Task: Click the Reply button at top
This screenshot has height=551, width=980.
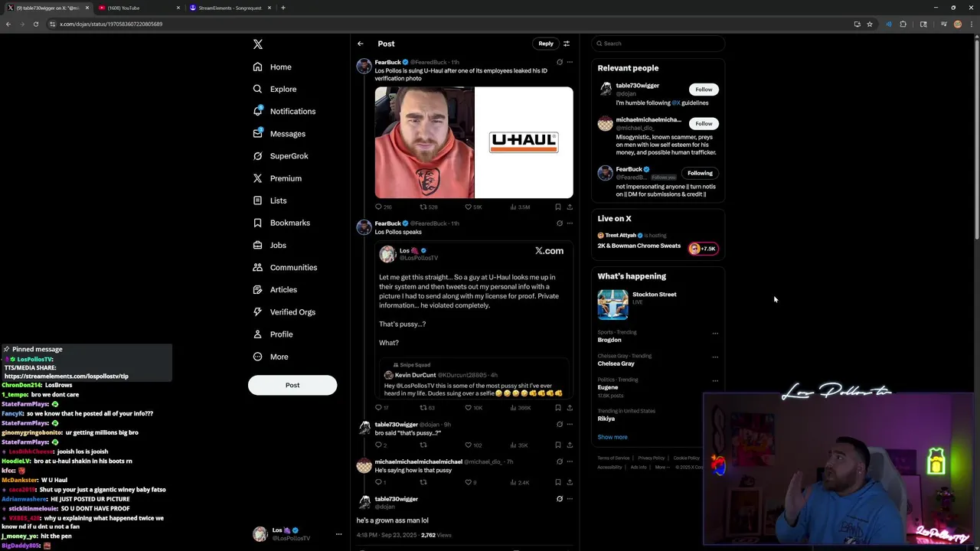Action: [546, 44]
